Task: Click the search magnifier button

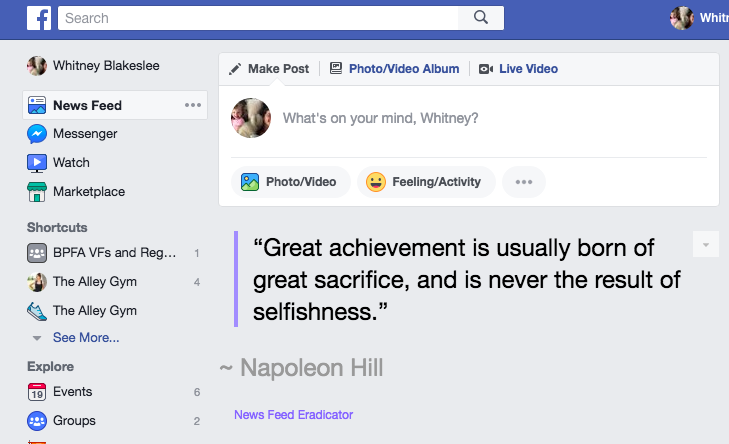Action: click(x=481, y=18)
